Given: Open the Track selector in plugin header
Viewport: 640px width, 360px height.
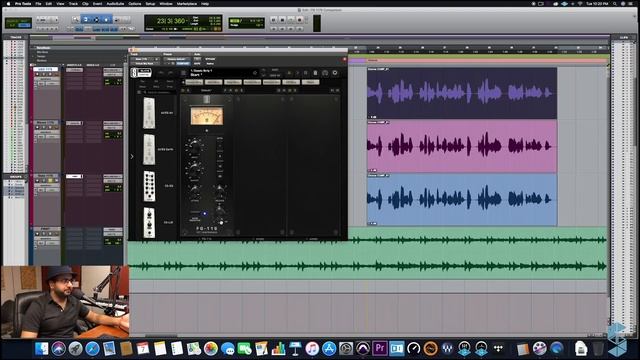Looking at the screenshot, I should pyautogui.click(x=145, y=59).
